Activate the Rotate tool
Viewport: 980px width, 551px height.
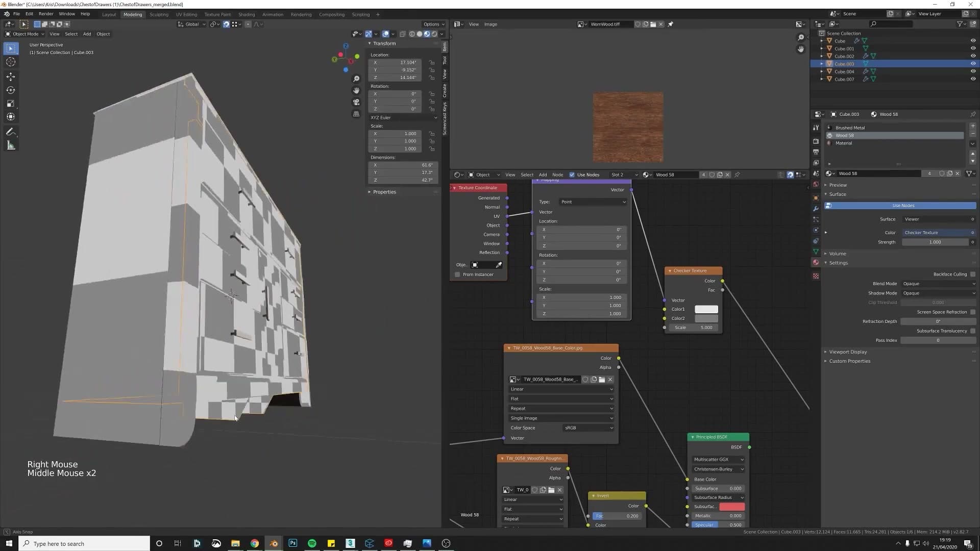tap(11, 90)
